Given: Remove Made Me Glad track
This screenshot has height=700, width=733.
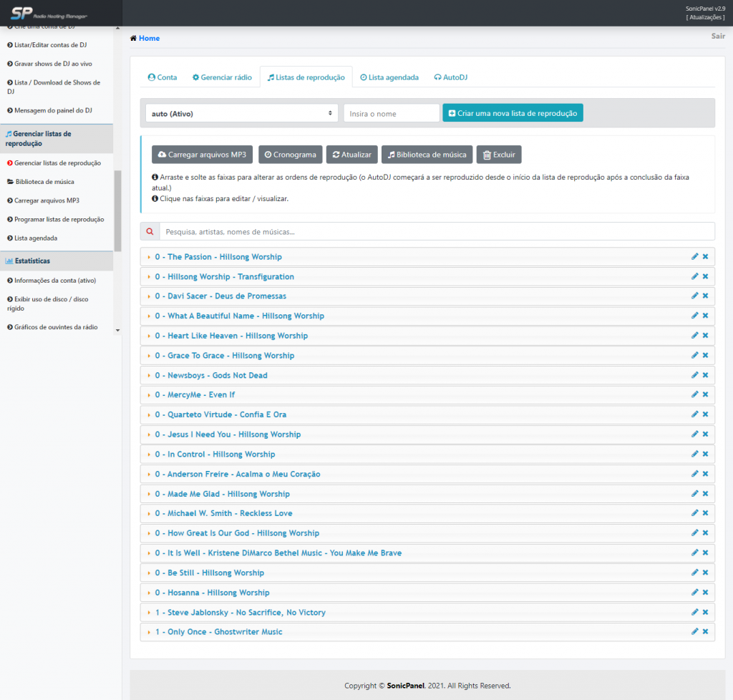Looking at the screenshot, I should pyautogui.click(x=705, y=494).
